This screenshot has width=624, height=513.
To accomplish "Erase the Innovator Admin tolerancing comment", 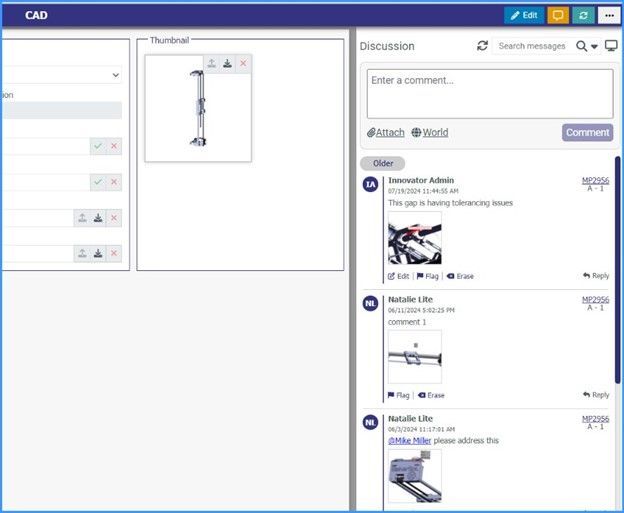I will pyautogui.click(x=460, y=276).
